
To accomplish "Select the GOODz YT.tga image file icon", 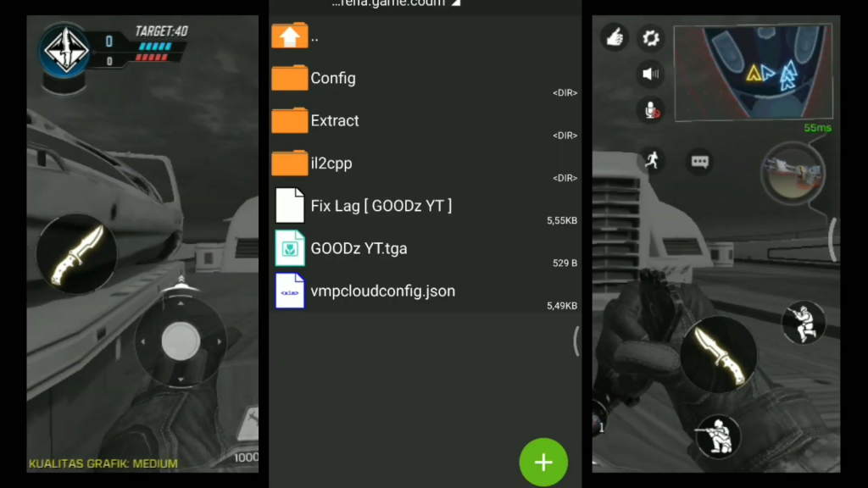I will pos(290,248).
